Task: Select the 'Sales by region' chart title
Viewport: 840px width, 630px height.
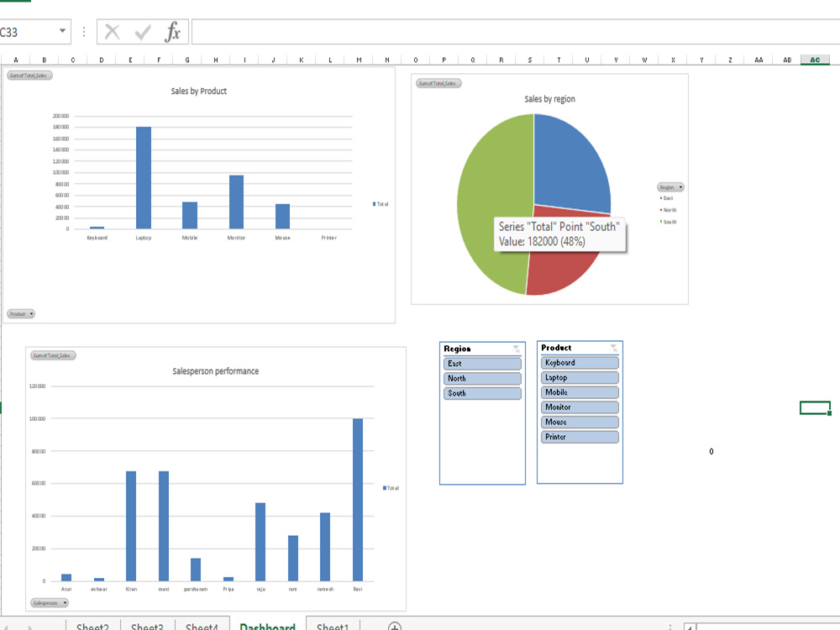Action: 549,99
